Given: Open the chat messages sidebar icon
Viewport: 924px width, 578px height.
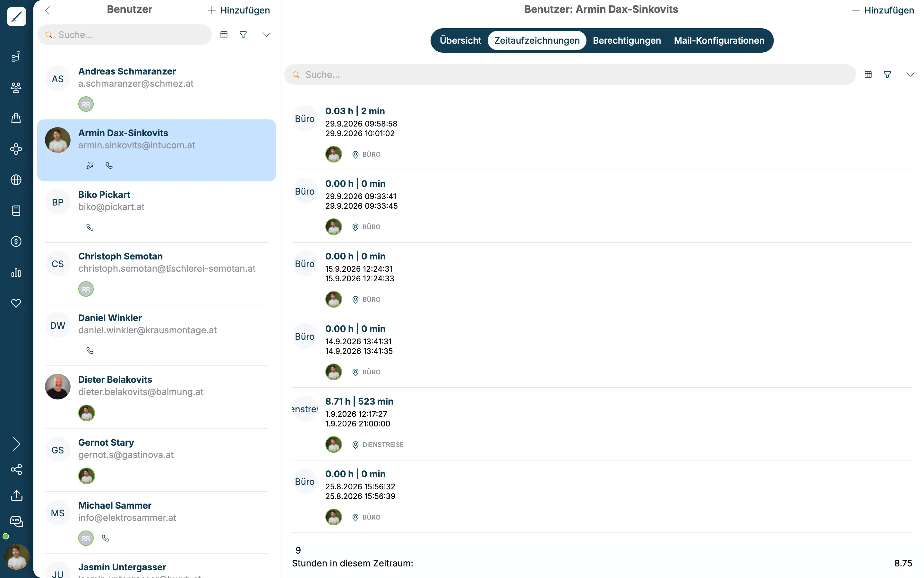Looking at the screenshot, I should tap(16, 521).
